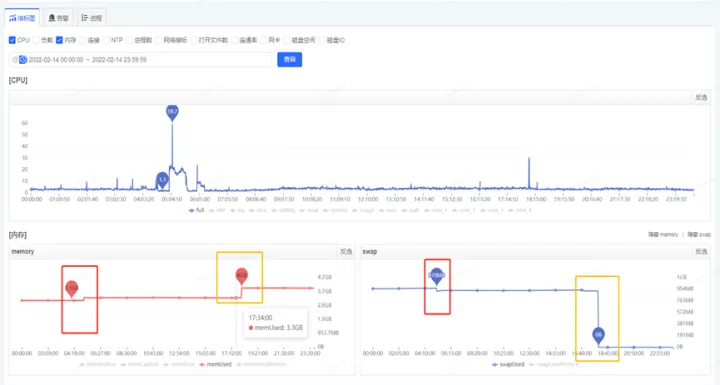This screenshot has height=385, width=720.
Task: Click the red 3.1GB marker on memory chart
Action: [72, 289]
